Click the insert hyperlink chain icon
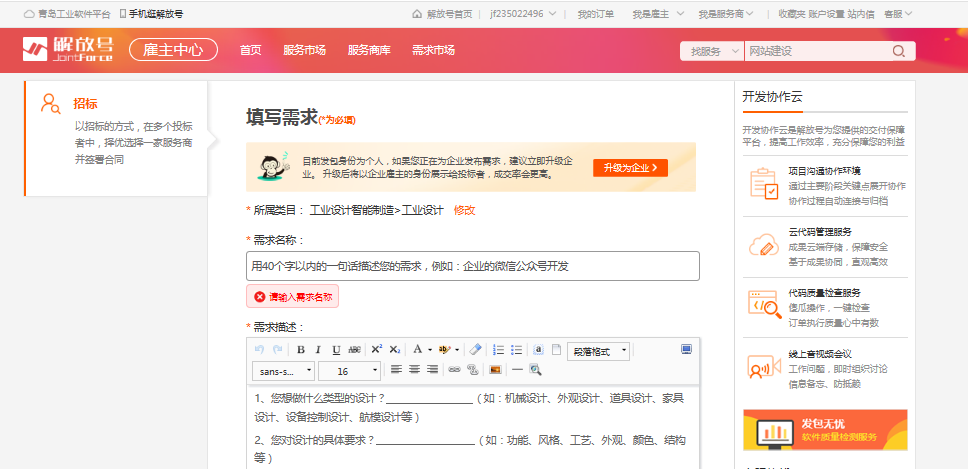This screenshot has width=968, height=469. click(454, 370)
